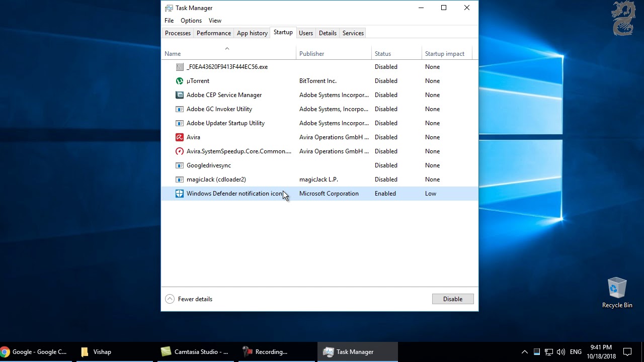Switch to the Performance tab

213,33
